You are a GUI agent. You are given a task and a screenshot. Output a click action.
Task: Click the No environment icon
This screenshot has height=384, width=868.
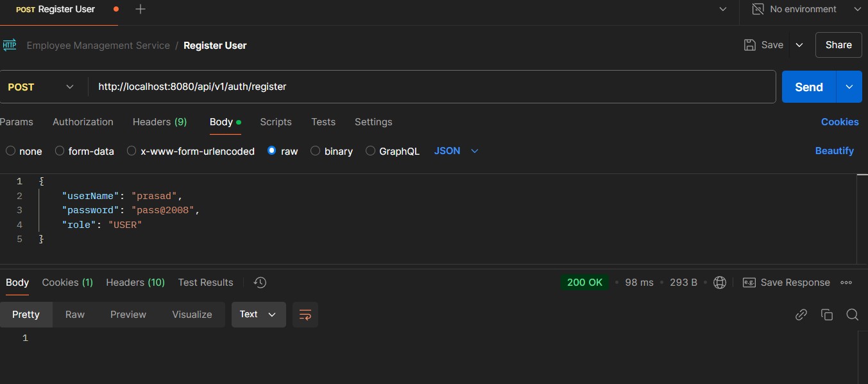(x=758, y=9)
